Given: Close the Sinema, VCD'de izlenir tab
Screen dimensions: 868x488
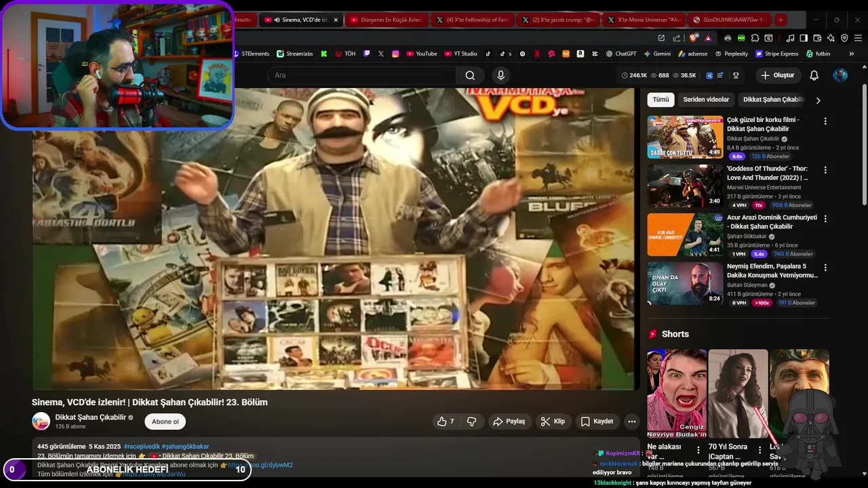Looking at the screenshot, I should [336, 20].
